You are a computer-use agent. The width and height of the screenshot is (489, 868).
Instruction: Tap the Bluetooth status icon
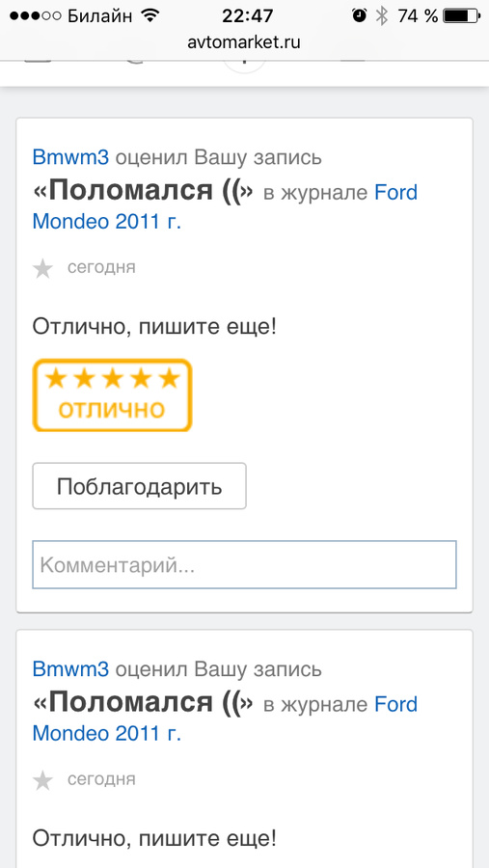pyautogui.click(x=382, y=16)
